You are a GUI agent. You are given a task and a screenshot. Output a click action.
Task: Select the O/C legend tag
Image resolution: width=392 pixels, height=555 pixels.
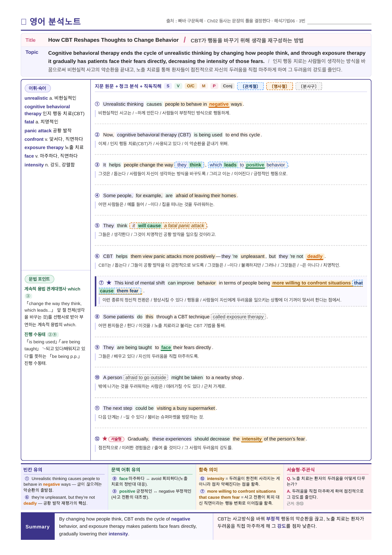point(191,86)
